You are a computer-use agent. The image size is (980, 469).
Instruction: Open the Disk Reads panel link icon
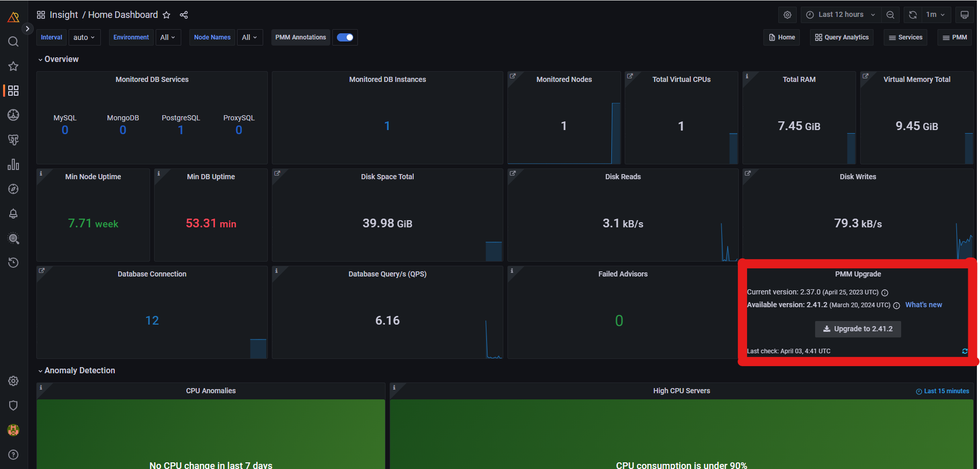[513, 174]
